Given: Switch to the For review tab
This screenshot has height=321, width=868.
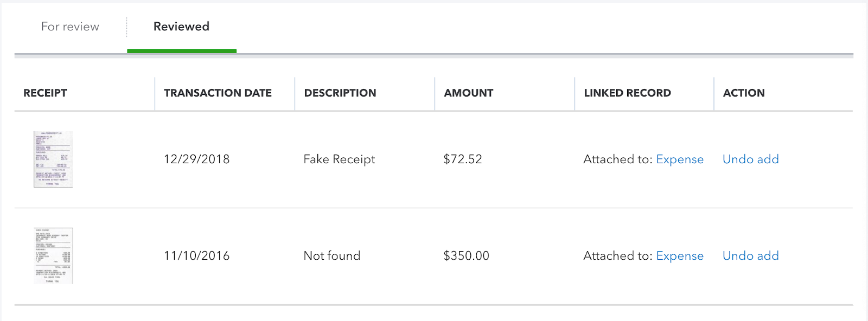Looking at the screenshot, I should click(70, 27).
